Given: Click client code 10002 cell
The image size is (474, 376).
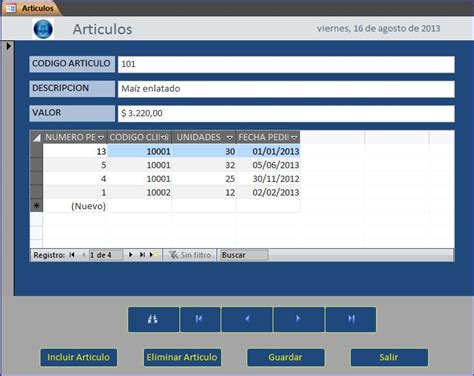Looking at the screenshot, I should click(139, 192).
